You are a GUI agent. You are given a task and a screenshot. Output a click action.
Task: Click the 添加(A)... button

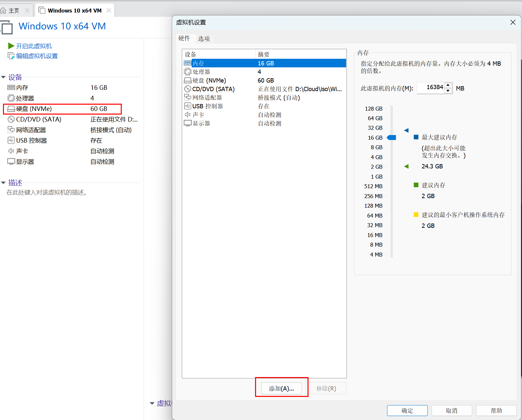coord(281,388)
